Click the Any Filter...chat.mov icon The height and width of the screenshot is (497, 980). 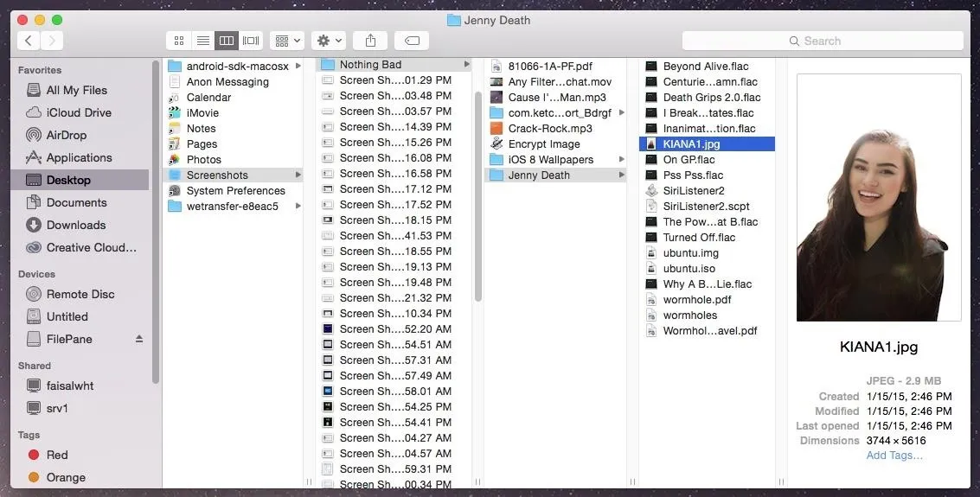click(x=496, y=82)
